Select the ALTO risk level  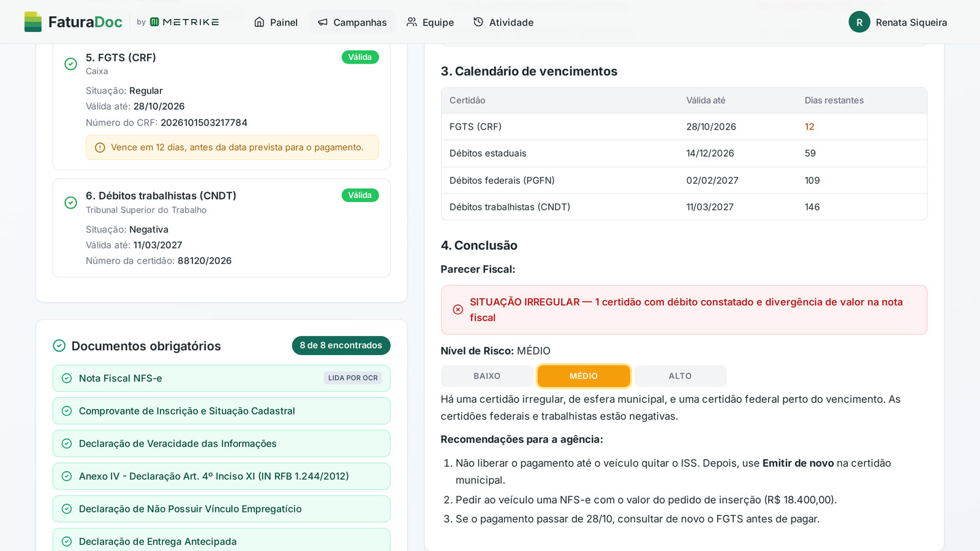(x=680, y=376)
